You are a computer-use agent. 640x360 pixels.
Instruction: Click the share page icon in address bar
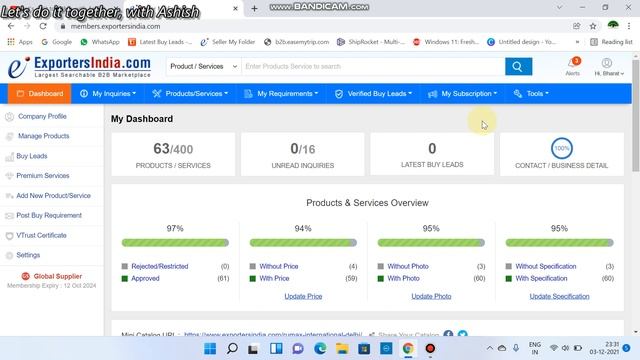(576, 26)
